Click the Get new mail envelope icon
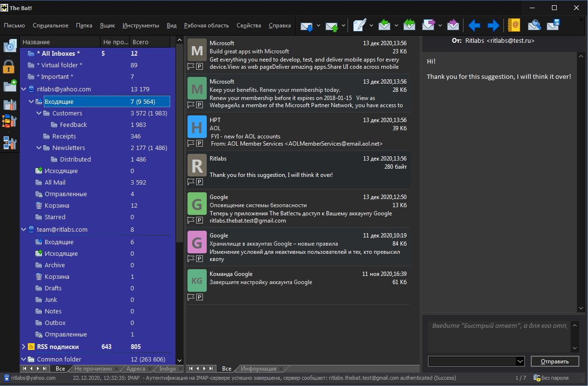 point(307,25)
